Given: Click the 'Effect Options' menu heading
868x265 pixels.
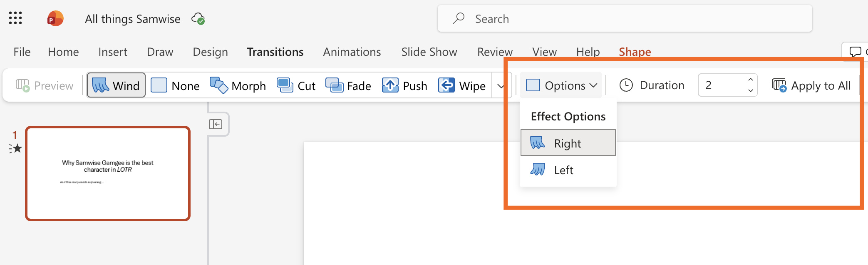Looking at the screenshot, I should point(568,116).
